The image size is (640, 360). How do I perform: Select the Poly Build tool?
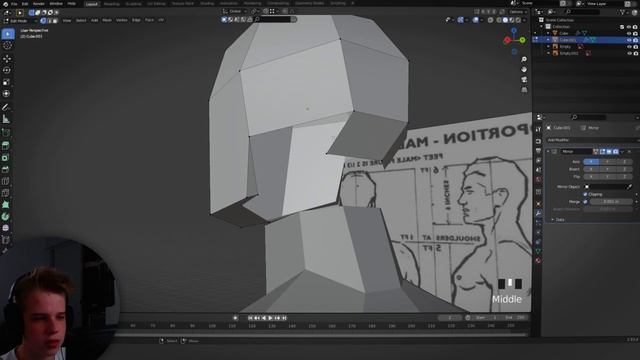click(6, 205)
